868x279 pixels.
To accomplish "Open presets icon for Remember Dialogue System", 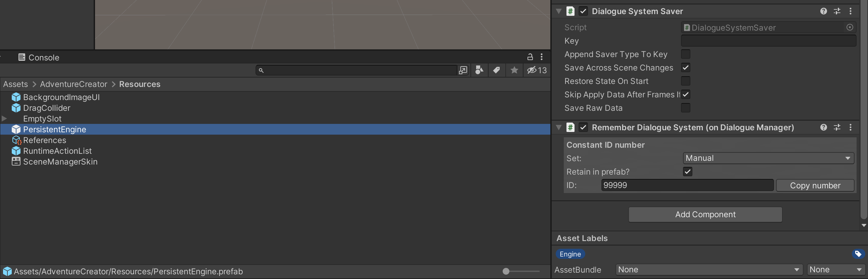I will [x=837, y=127].
